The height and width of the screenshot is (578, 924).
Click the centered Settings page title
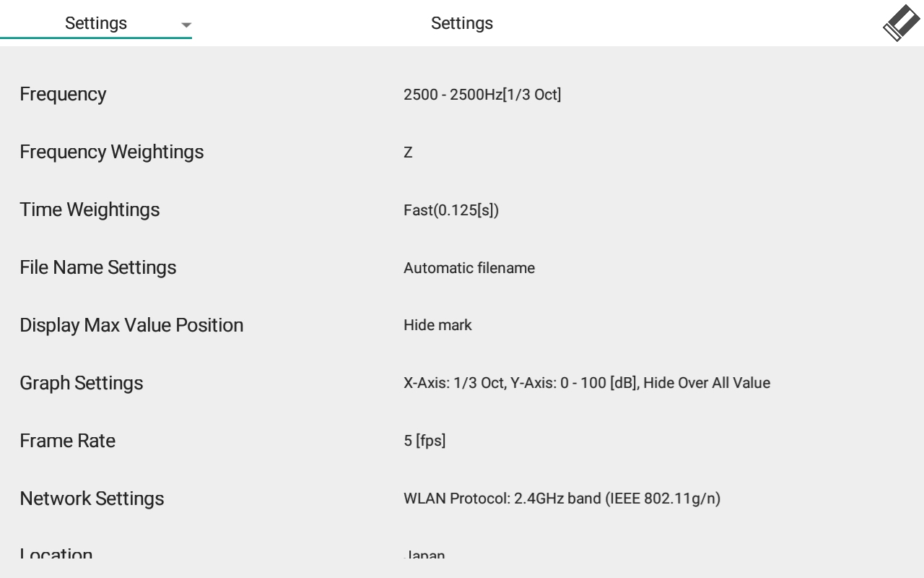pyautogui.click(x=462, y=23)
